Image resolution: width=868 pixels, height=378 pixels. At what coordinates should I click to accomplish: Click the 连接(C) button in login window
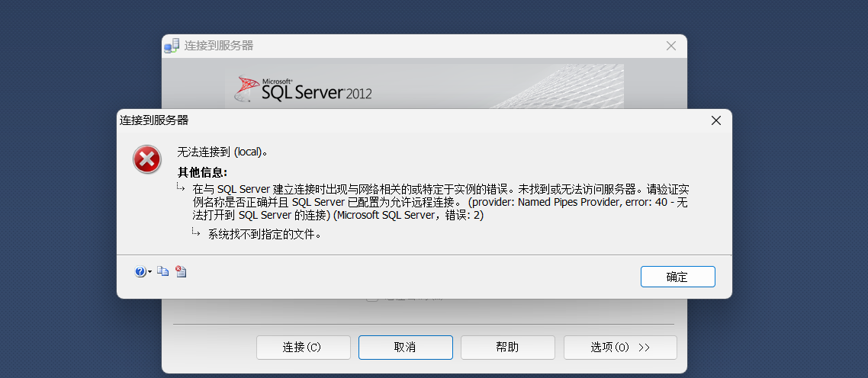point(303,348)
